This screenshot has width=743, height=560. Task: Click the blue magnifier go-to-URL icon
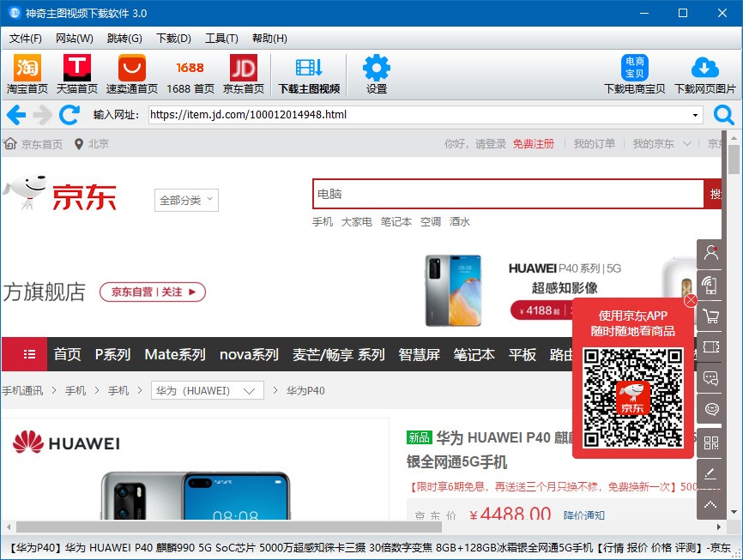(723, 115)
